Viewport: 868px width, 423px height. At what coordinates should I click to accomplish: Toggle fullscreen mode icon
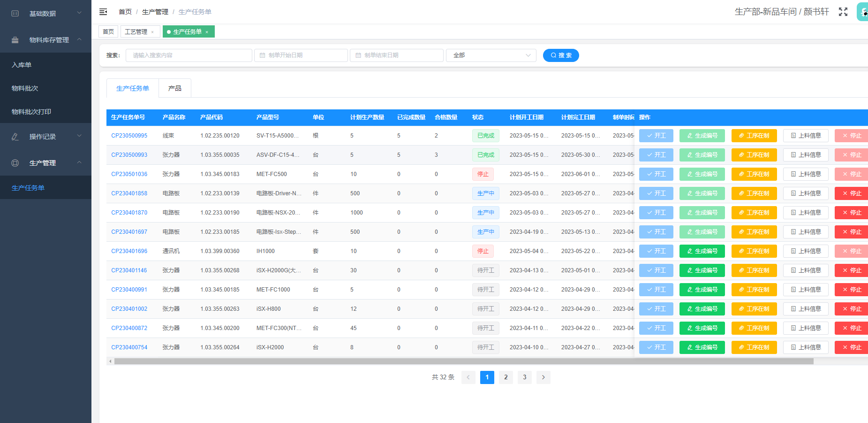pyautogui.click(x=843, y=12)
